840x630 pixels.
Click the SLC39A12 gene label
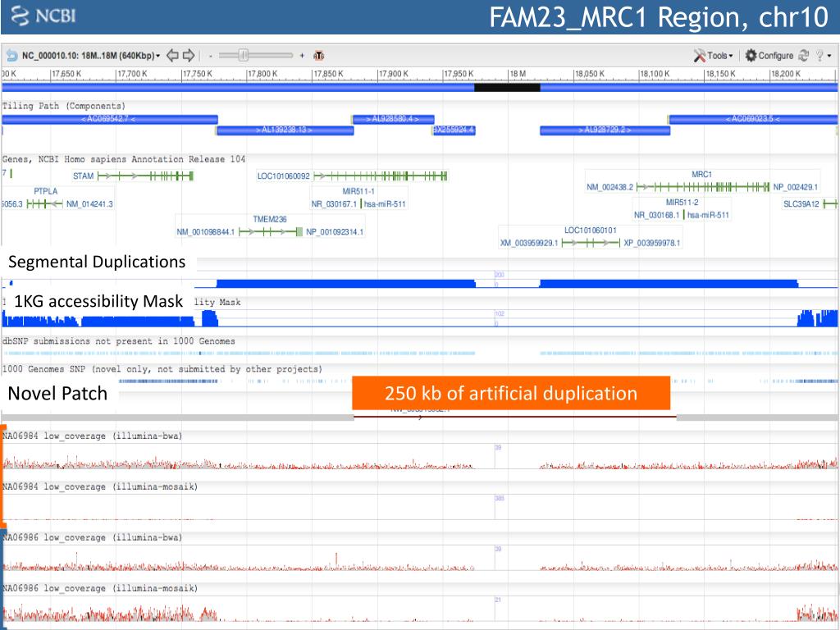[801, 203]
